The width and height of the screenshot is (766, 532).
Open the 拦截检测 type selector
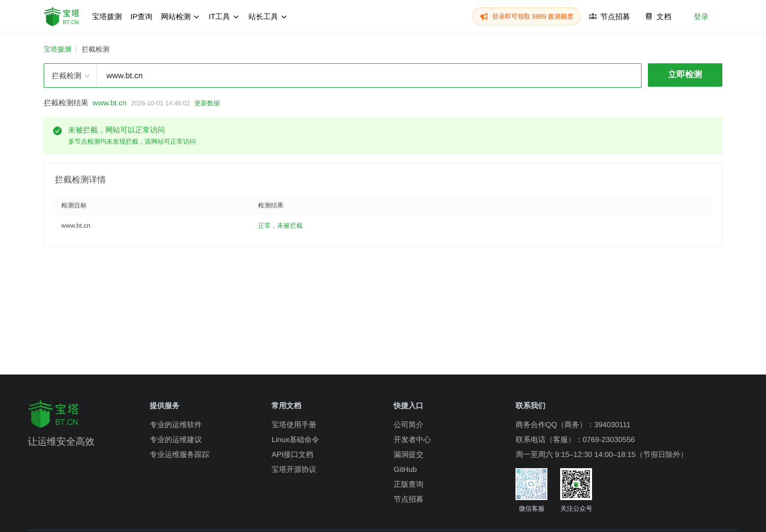[x=70, y=76]
